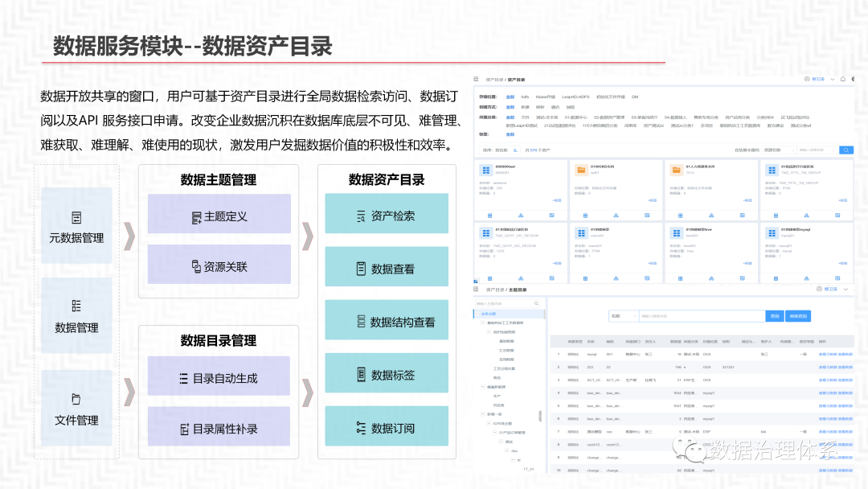Click the 高级查询 button
This screenshot has width=868, height=489.
[799, 316]
